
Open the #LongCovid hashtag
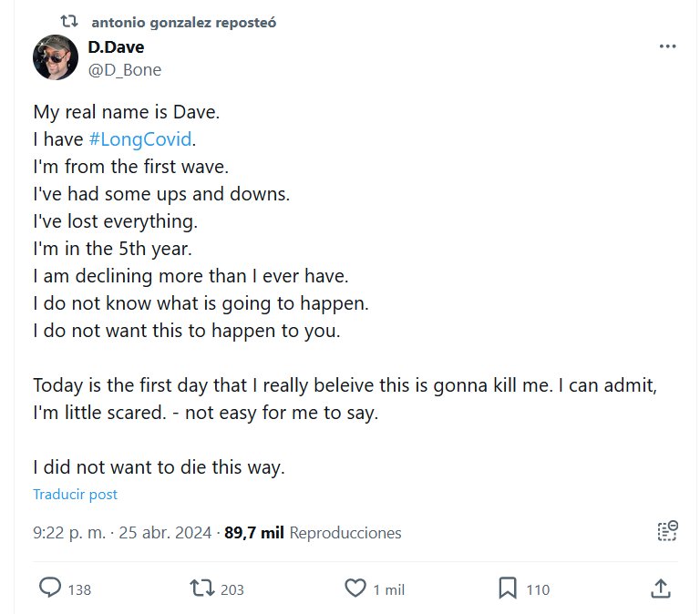coord(141,139)
